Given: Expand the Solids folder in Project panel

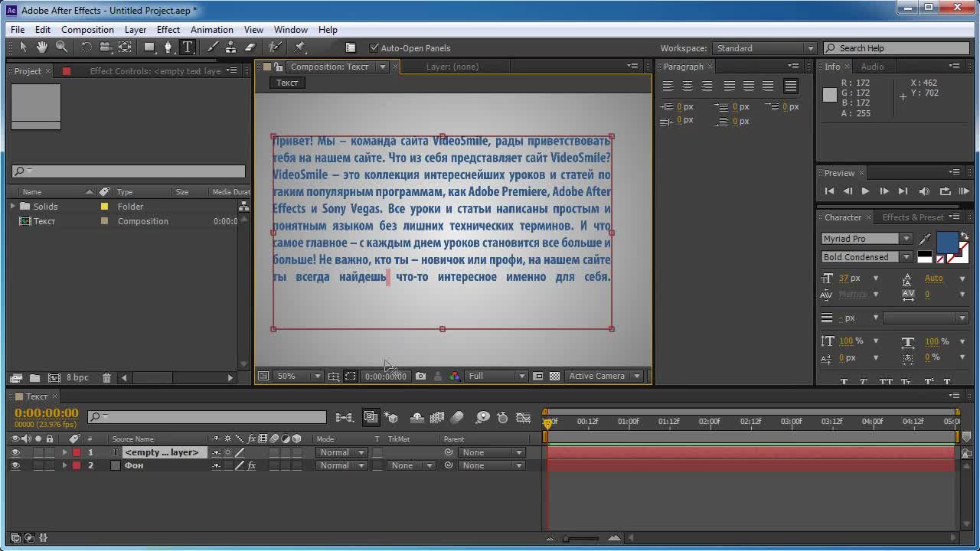Looking at the screenshot, I should (13, 207).
